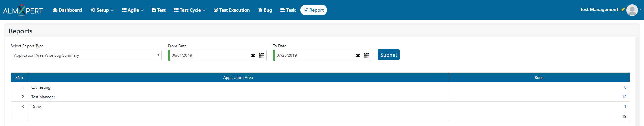The height and width of the screenshot is (126, 644).
Task: Click the Test Management project label
Action: (x=599, y=10)
